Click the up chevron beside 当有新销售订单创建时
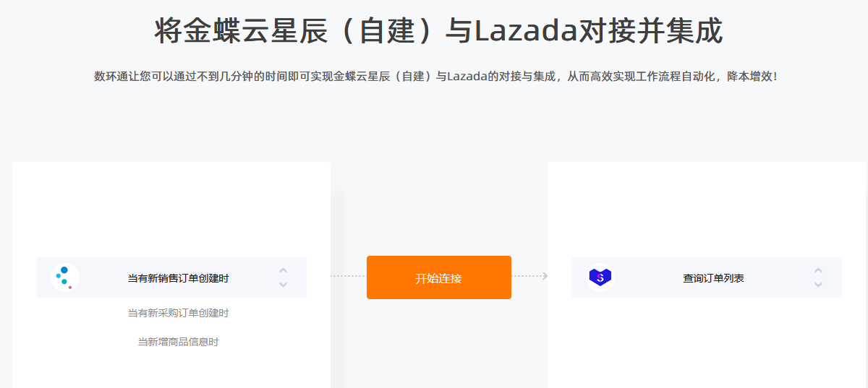868x388 pixels. [283, 271]
